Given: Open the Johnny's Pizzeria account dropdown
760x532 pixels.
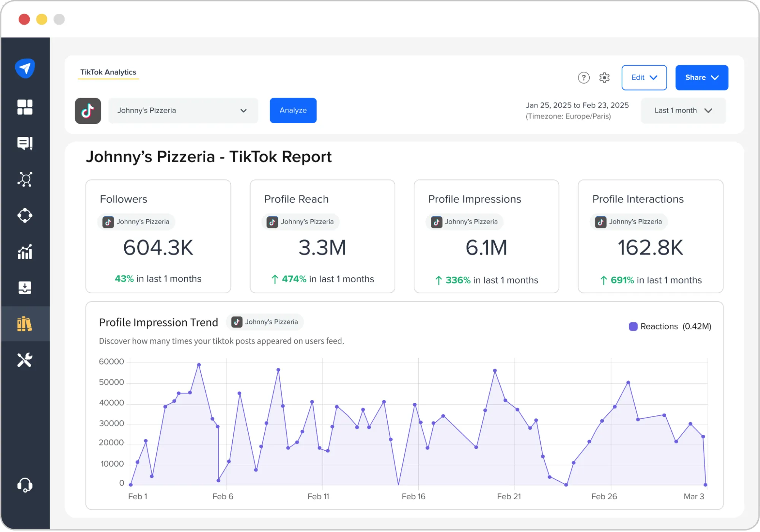Looking at the screenshot, I should (183, 111).
